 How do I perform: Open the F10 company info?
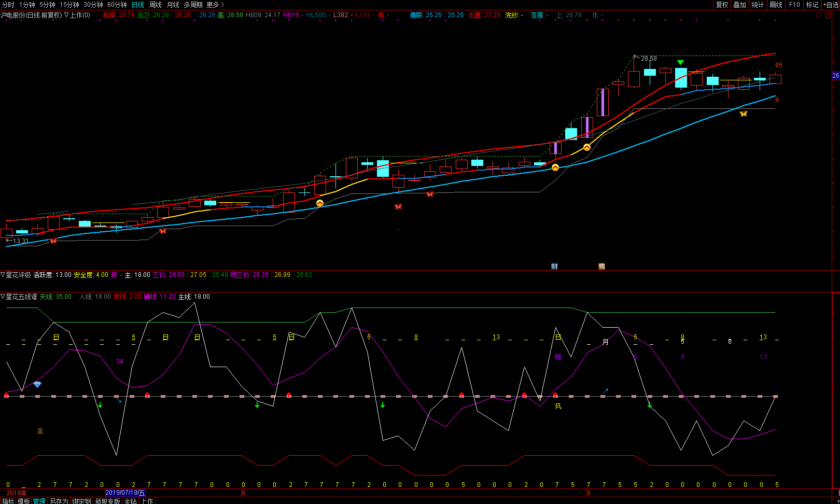click(x=794, y=5)
